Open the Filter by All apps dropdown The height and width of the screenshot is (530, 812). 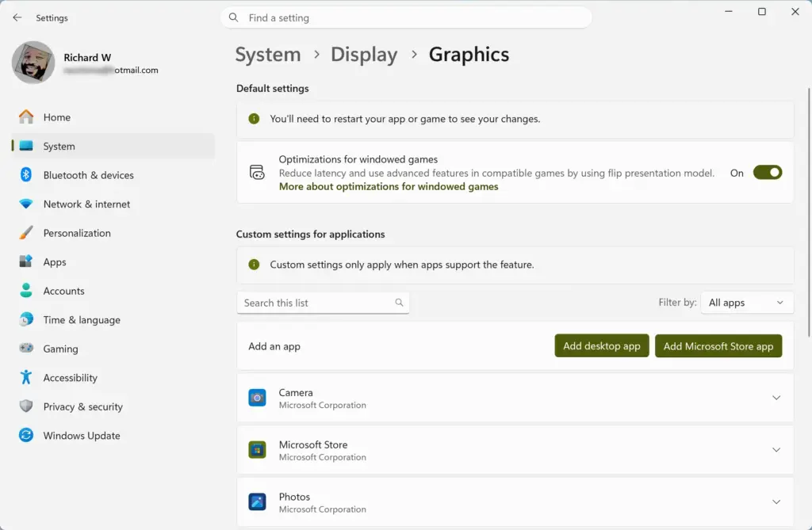tap(747, 303)
